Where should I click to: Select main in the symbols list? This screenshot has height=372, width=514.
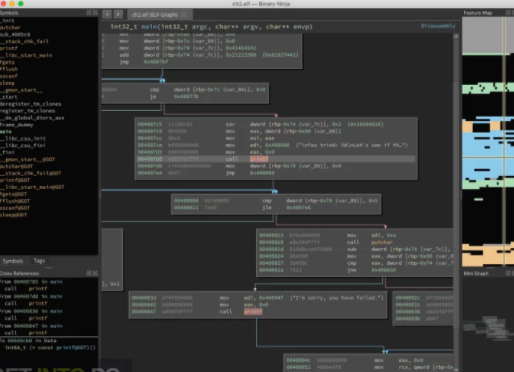6,132
